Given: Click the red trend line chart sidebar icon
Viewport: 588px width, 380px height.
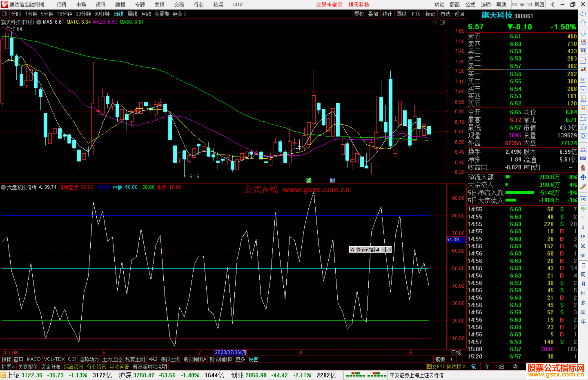Looking at the screenshot, I should (583, 61).
